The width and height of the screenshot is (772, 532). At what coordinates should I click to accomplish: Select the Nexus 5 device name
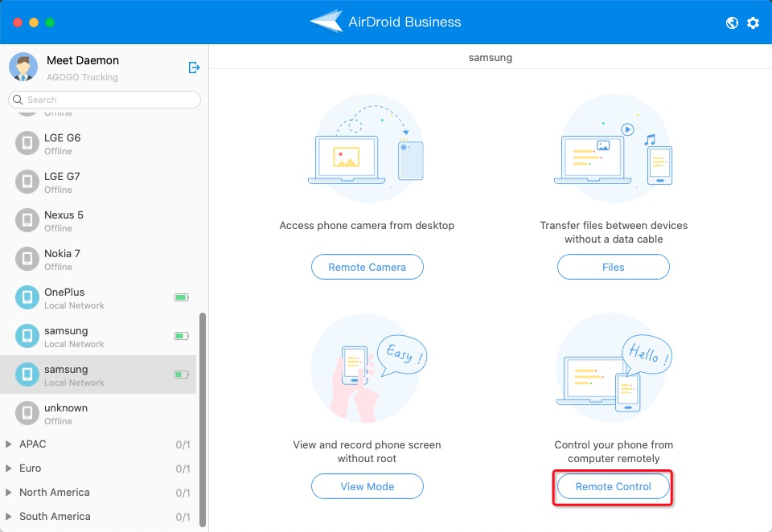(x=64, y=215)
